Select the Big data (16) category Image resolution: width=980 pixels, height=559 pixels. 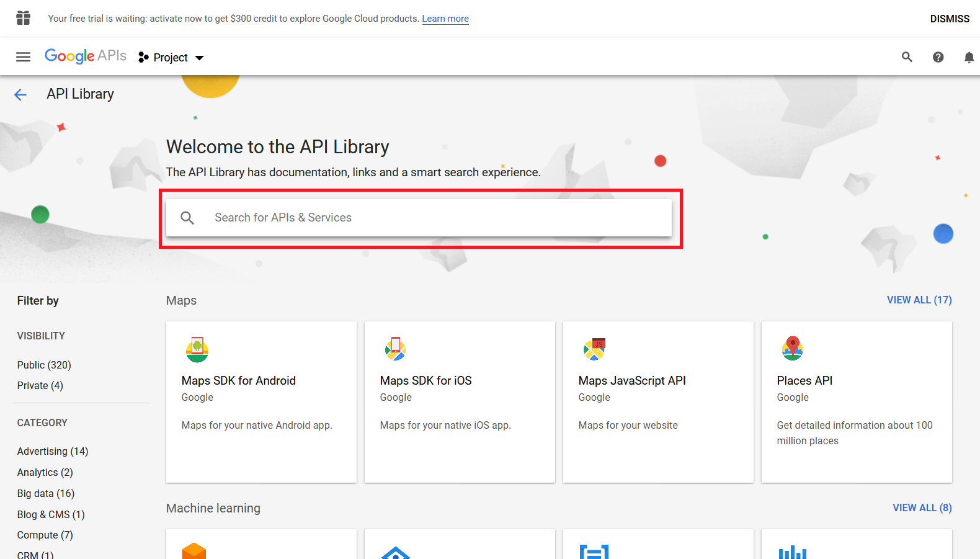(46, 493)
